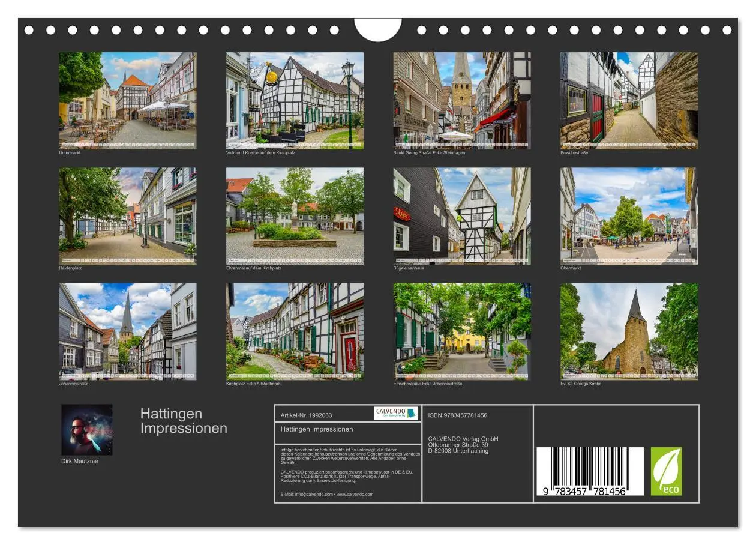The width and height of the screenshot is (756, 545).
Task: Click the ISBN 9783457781456 number strip
Action: point(459,414)
